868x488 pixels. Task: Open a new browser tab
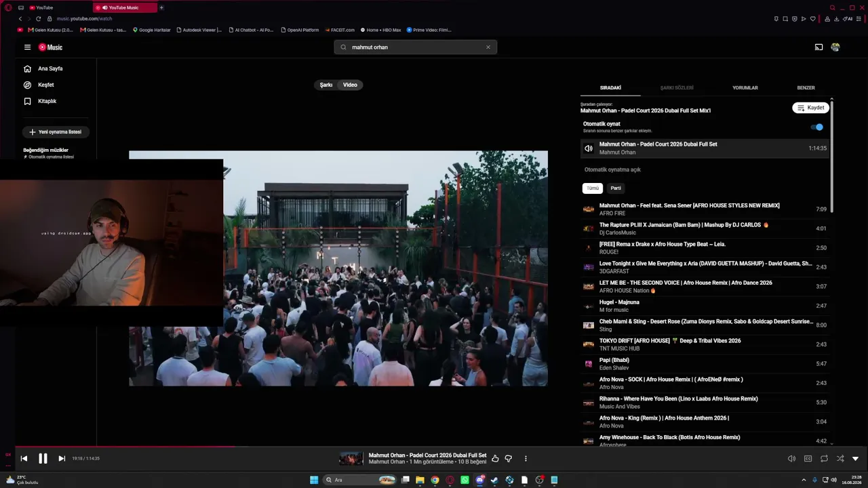click(161, 7)
